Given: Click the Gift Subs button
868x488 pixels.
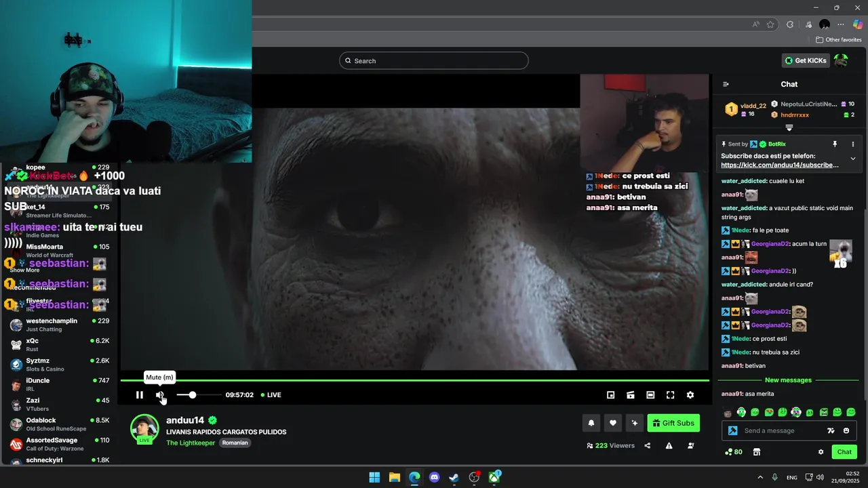Looking at the screenshot, I should tap(673, 423).
